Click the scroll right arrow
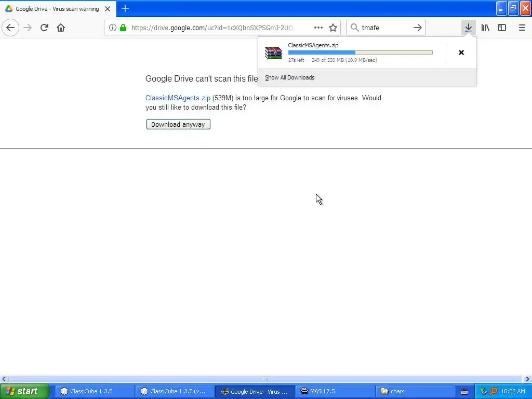This screenshot has width=532, height=399. pyautogui.click(x=528, y=379)
